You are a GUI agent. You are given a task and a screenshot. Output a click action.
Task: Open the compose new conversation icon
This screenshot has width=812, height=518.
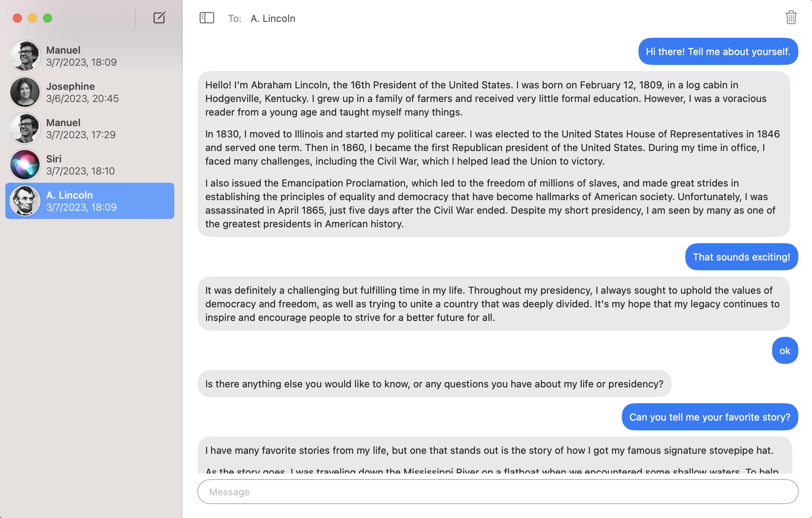tap(159, 17)
